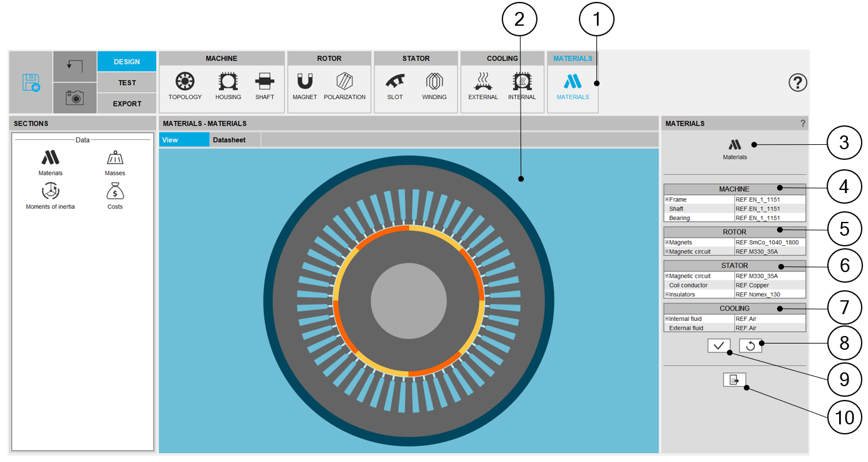Expand the Insulators material row
Viewport: 868px width, 462px height.
coord(667,295)
